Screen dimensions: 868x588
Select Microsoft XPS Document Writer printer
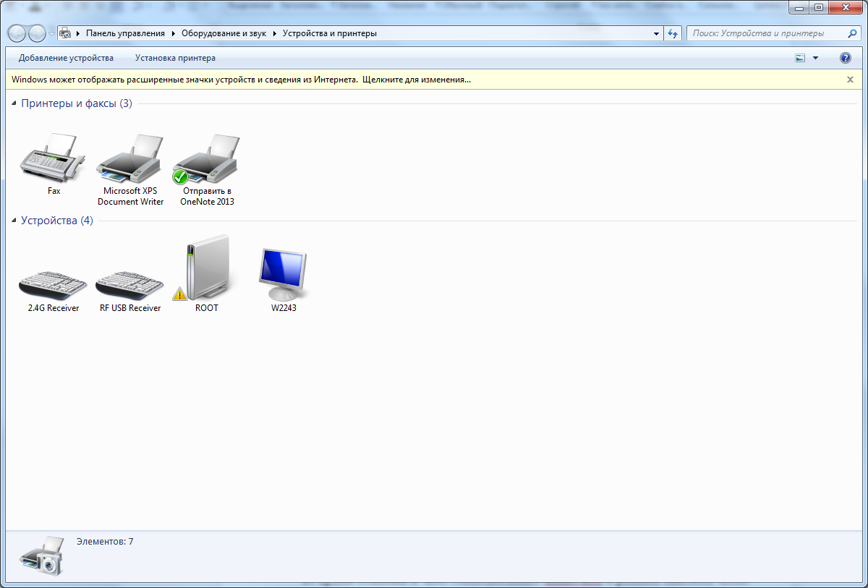pos(130,161)
